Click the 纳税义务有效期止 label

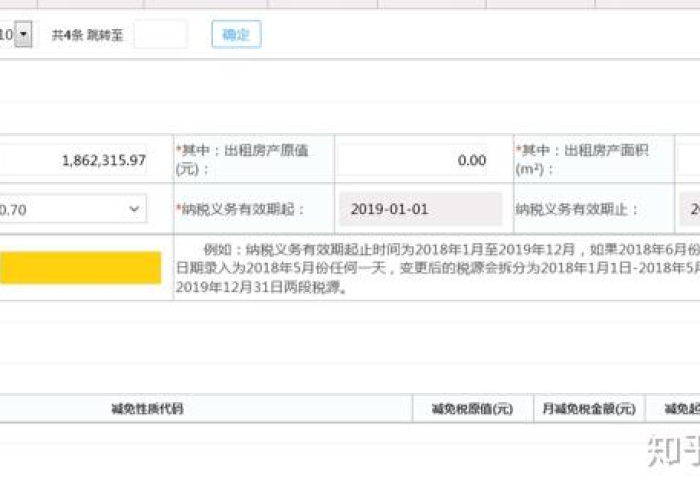pos(577,209)
